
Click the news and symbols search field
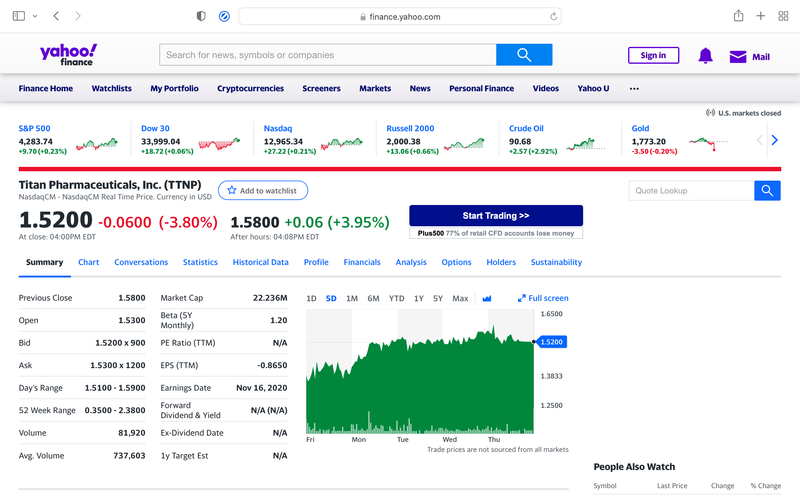point(328,55)
